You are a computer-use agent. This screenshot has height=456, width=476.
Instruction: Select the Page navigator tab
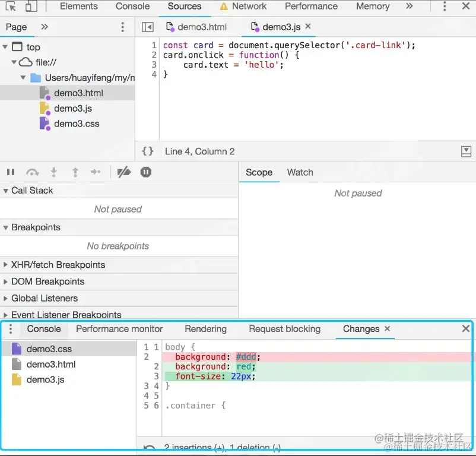pyautogui.click(x=17, y=27)
